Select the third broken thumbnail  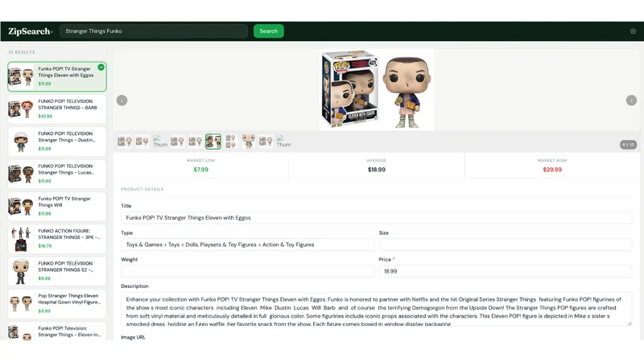160,142
